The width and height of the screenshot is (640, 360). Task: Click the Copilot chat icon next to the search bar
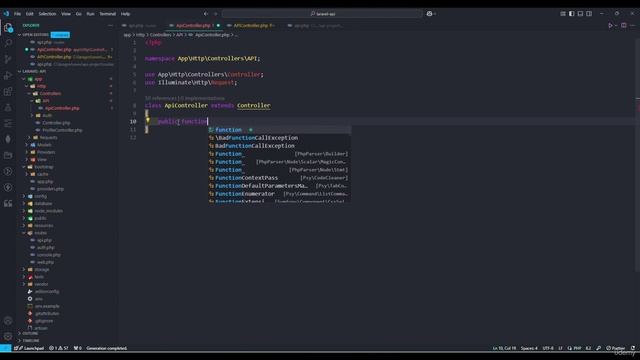[x=429, y=13]
